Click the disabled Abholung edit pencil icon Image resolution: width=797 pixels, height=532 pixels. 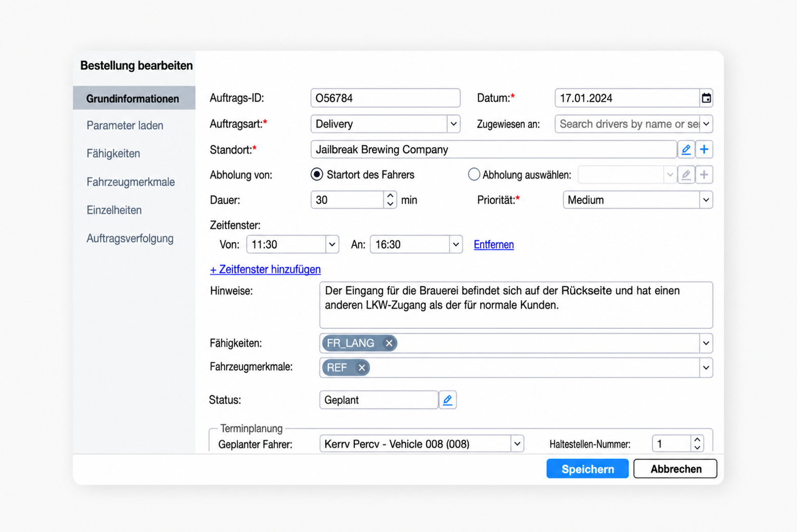686,175
